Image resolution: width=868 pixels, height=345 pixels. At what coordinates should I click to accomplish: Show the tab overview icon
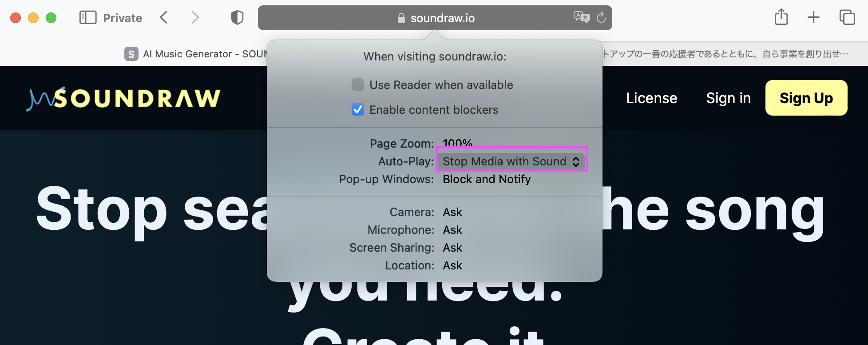pos(847,17)
